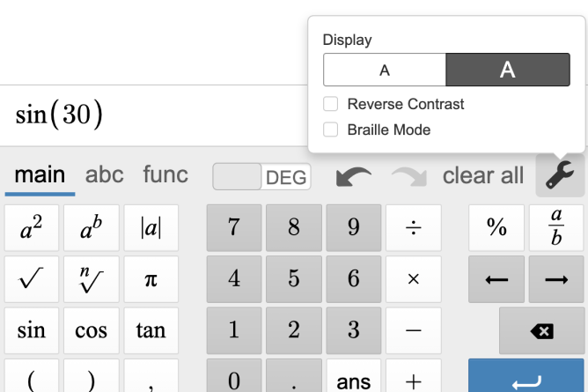Click the redo arrow icon
Screen dimensions: 588x392
coord(407,177)
